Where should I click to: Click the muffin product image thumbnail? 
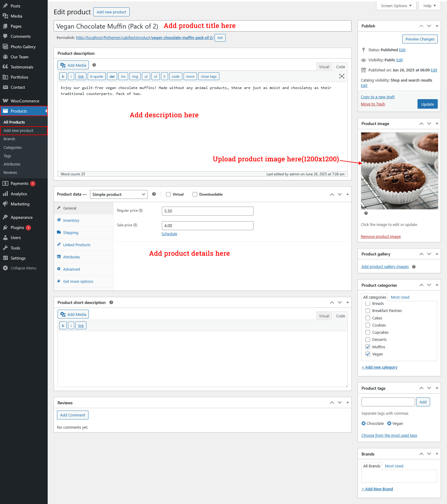[399, 171]
